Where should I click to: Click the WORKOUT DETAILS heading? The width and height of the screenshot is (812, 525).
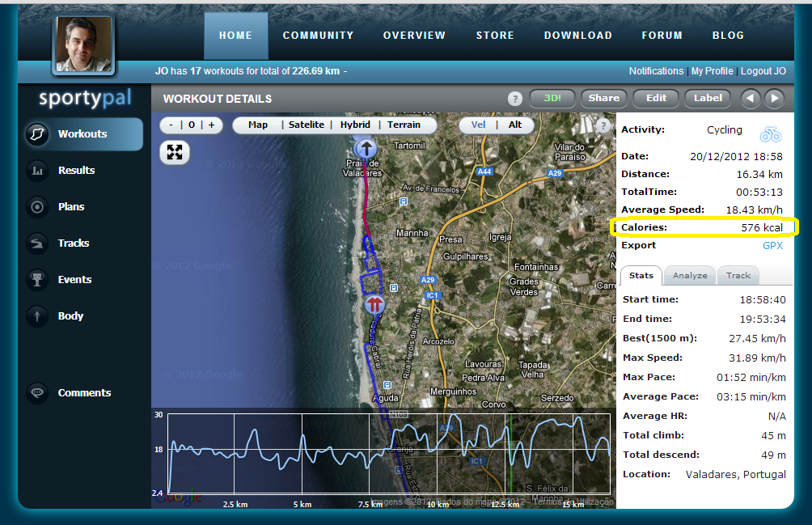[218, 99]
